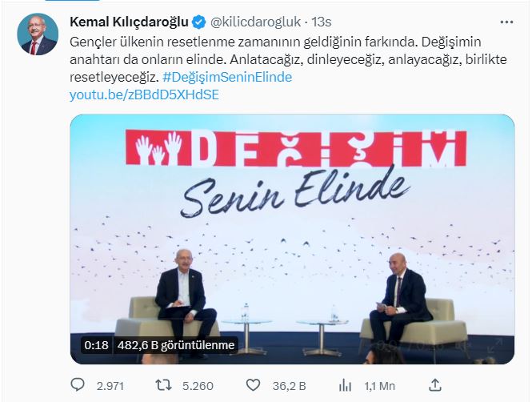Click the 5.260 retweet count
Screen dimensions: 532x402
(197, 386)
